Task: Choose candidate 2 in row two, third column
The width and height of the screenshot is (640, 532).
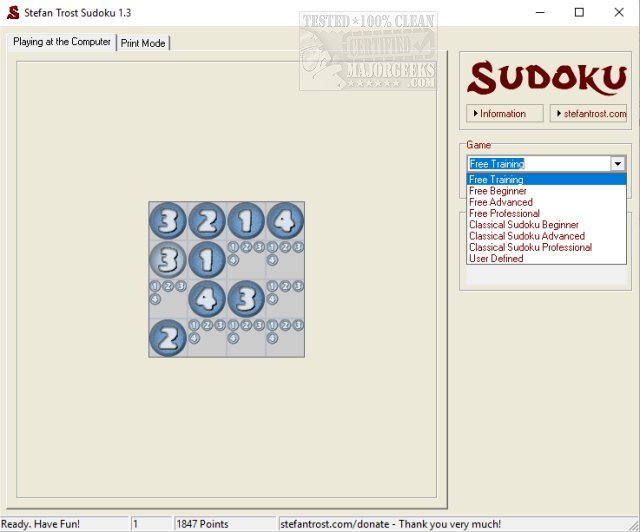Action: tap(246, 247)
